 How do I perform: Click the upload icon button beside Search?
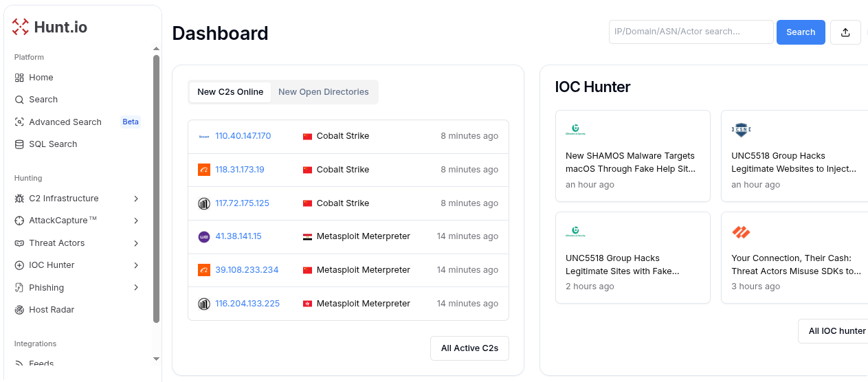pyautogui.click(x=845, y=32)
